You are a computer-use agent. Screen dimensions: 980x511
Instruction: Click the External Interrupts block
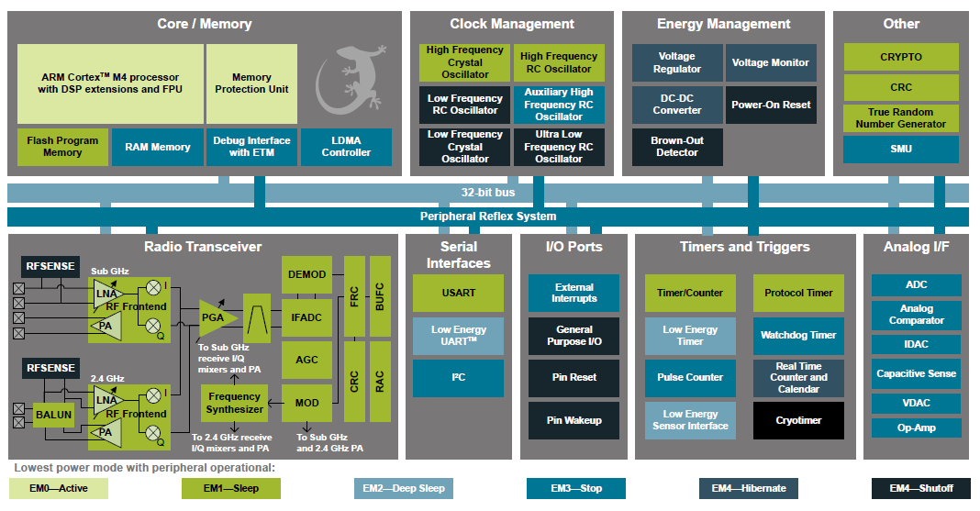(574, 293)
